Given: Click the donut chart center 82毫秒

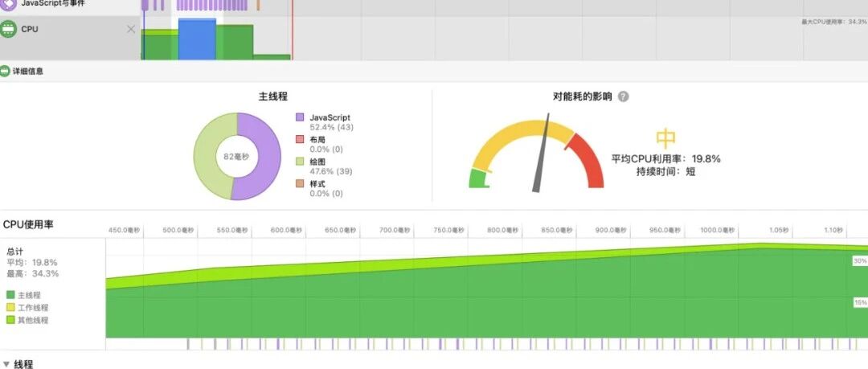Looking at the screenshot, I should tap(236, 157).
